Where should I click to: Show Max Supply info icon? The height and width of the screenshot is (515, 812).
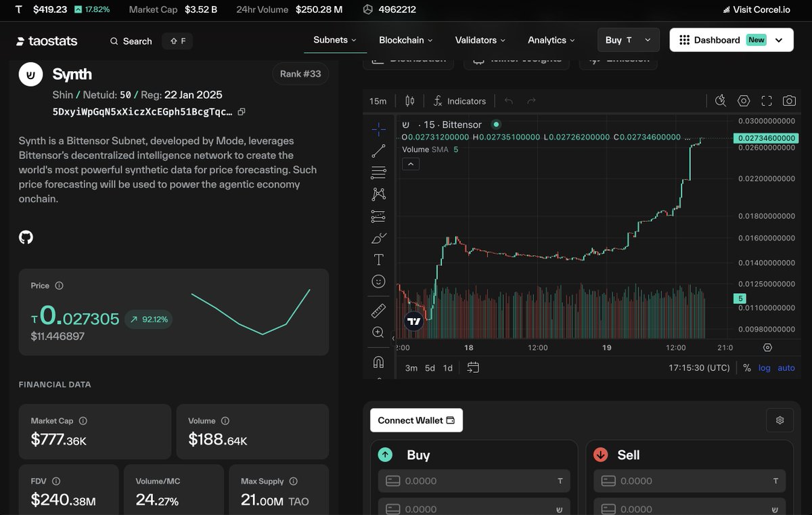point(294,481)
